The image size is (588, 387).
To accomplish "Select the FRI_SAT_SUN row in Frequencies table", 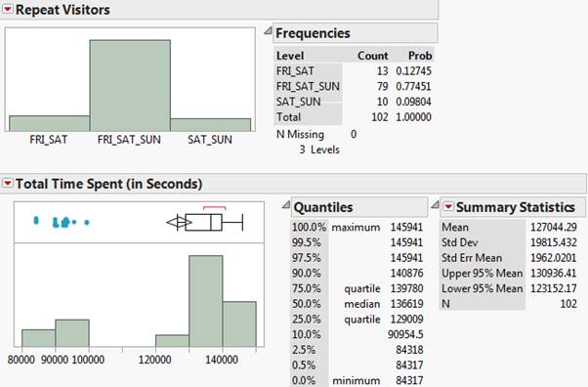I will [354, 86].
